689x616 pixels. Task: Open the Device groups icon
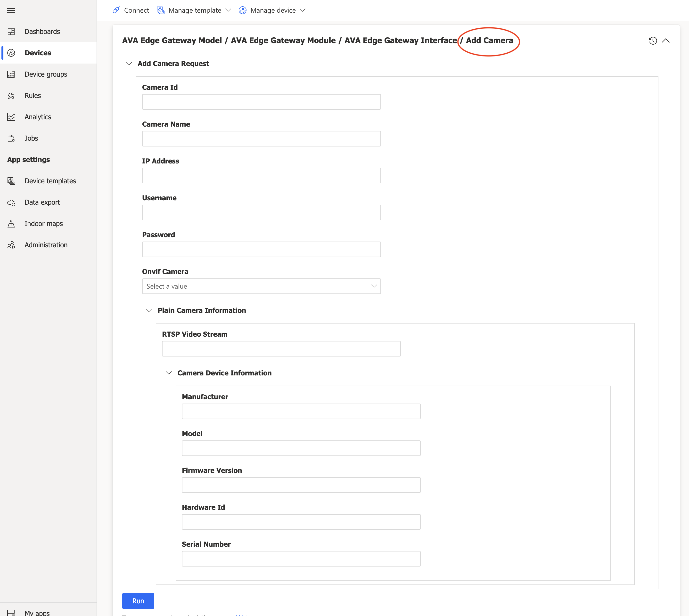[x=11, y=74]
